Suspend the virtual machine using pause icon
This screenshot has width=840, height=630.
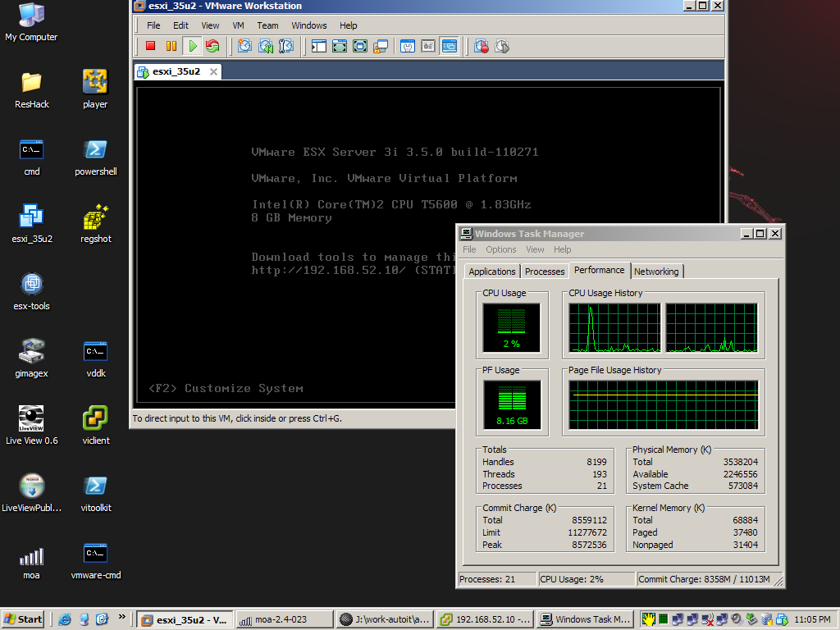click(x=171, y=46)
